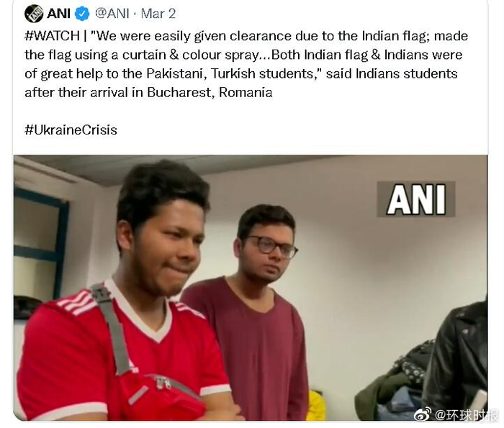This screenshot has height=428, width=504.
Task: Play the embedded ANI video
Action: (x=251, y=288)
